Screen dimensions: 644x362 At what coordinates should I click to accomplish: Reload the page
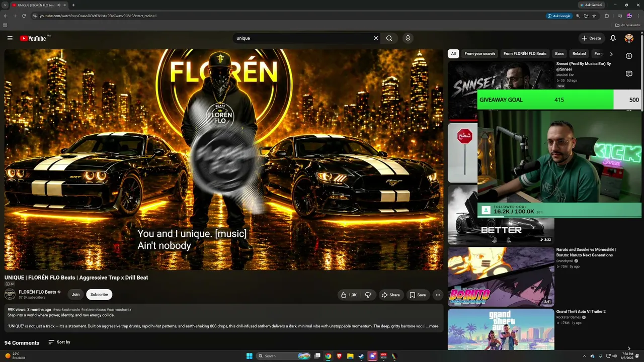tap(24, 16)
